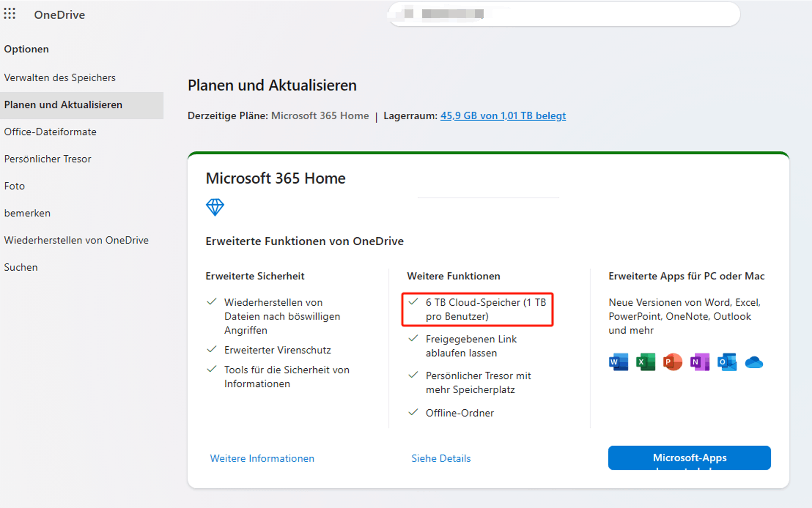812x508 pixels.
Task: Click the OneDrive cloud app icon
Action: (754, 362)
